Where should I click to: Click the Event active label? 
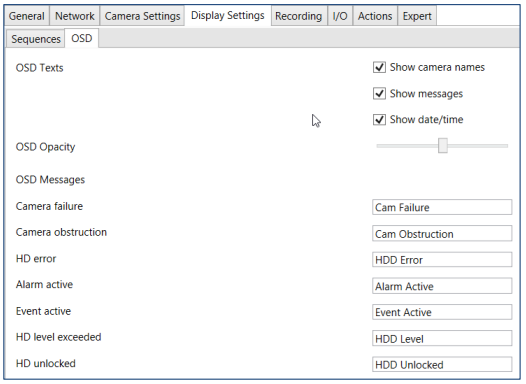[x=43, y=311]
